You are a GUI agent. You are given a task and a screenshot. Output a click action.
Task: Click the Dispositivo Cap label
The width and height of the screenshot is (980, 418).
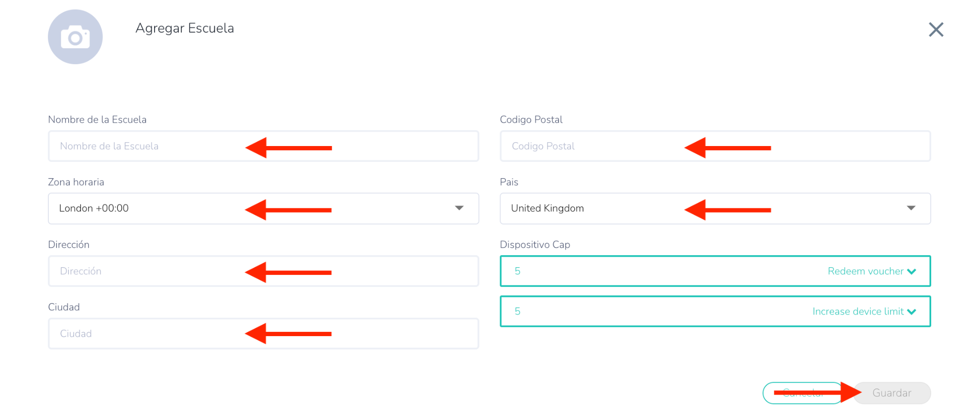535,245
